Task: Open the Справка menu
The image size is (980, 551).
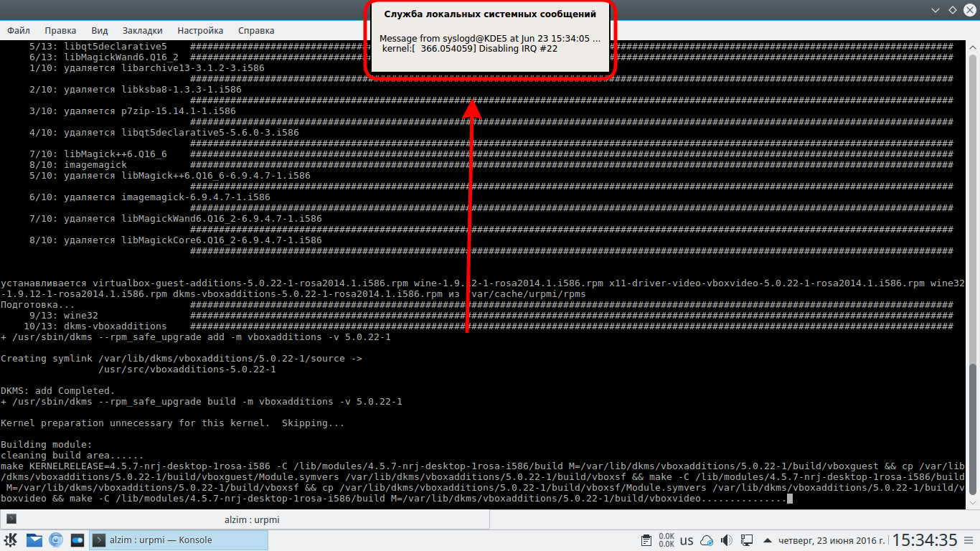Action: (256, 31)
